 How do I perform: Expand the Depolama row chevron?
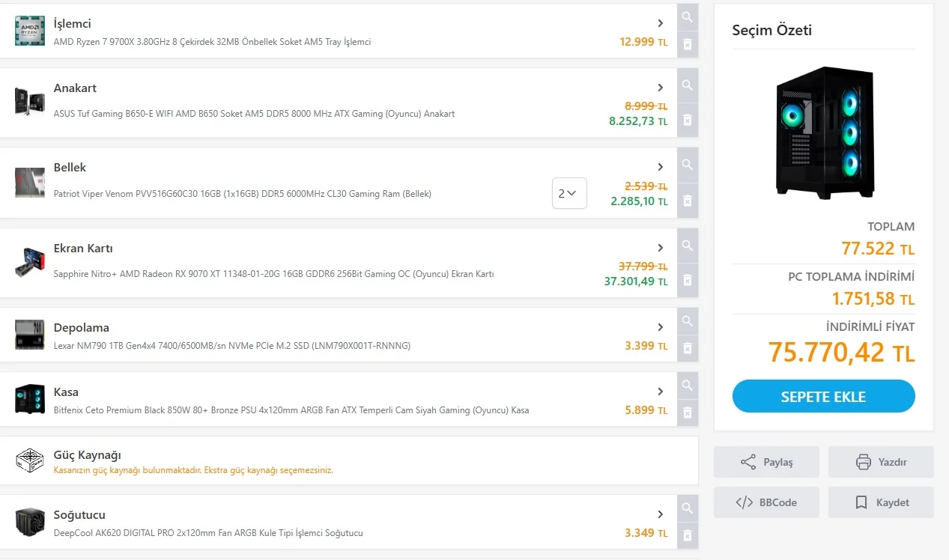click(660, 327)
